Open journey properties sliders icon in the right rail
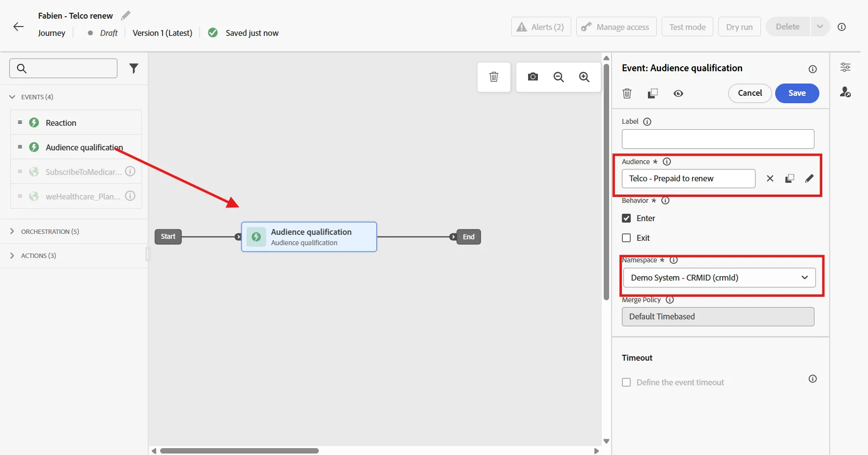This screenshot has width=868, height=455. (845, 67)
